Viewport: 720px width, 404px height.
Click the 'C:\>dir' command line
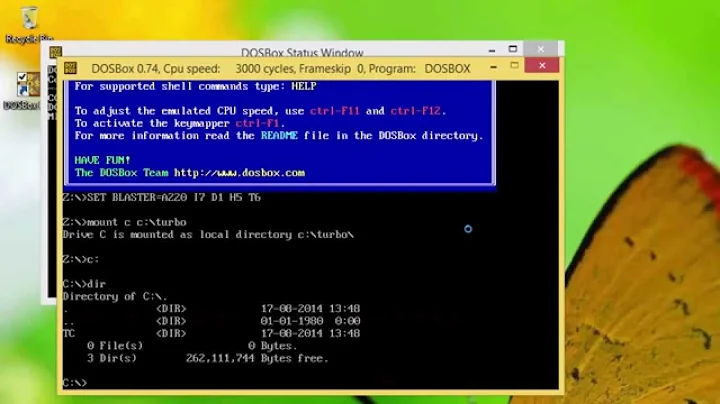84,284
